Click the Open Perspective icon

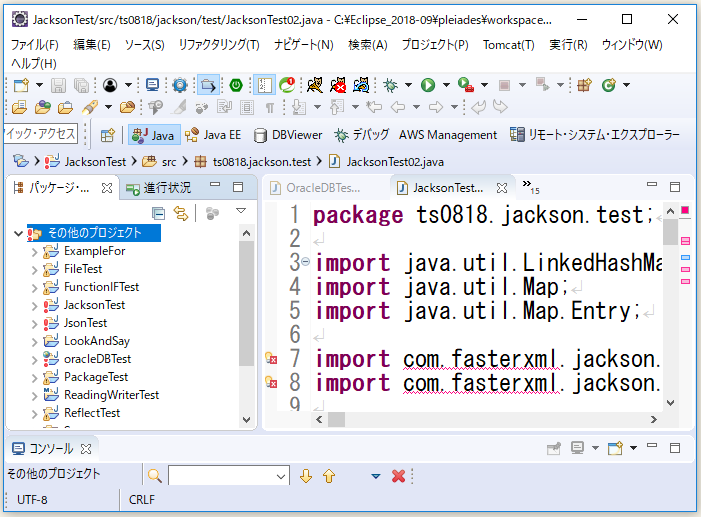click(x=108, y=135)
